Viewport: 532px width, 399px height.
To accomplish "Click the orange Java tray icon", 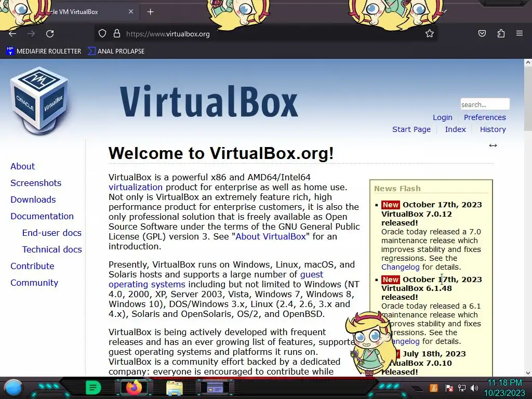I will pyautogui.click(x=434, y=388).
